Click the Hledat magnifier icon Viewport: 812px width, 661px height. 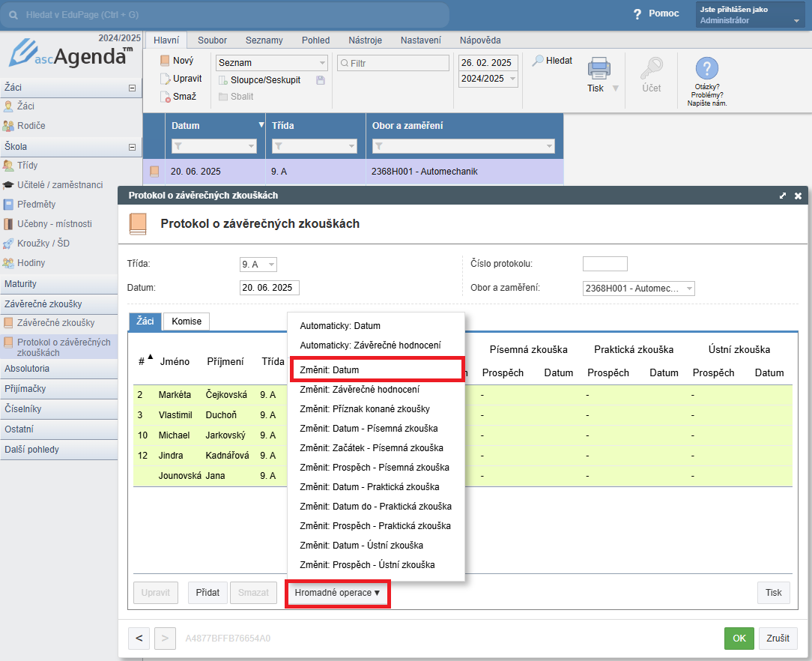538,61
